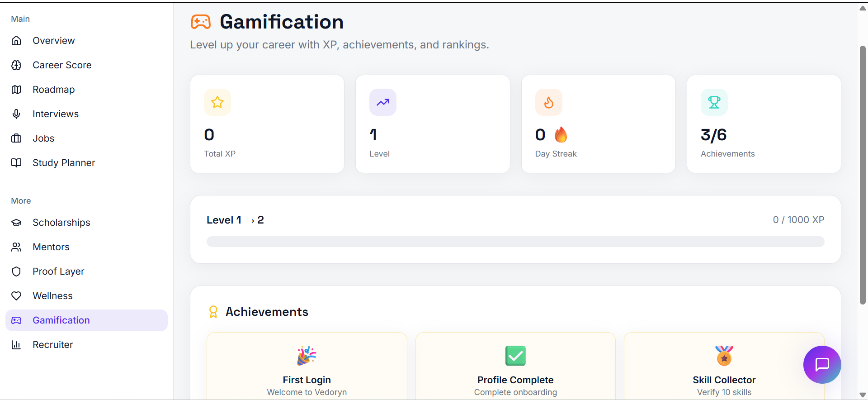This screenshot has height=400, width=868.
Task: Click the Jobs briefcase icon
Action: (16, 138)
